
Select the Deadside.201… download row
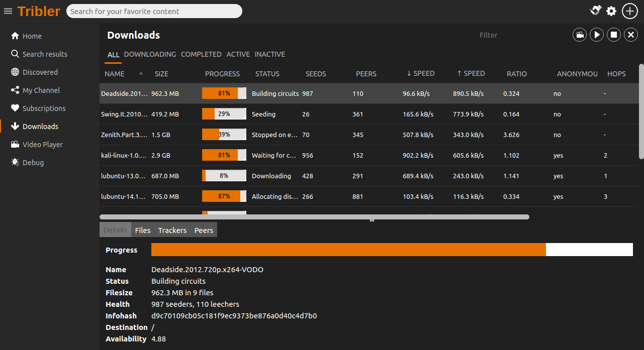pos(369,93)
